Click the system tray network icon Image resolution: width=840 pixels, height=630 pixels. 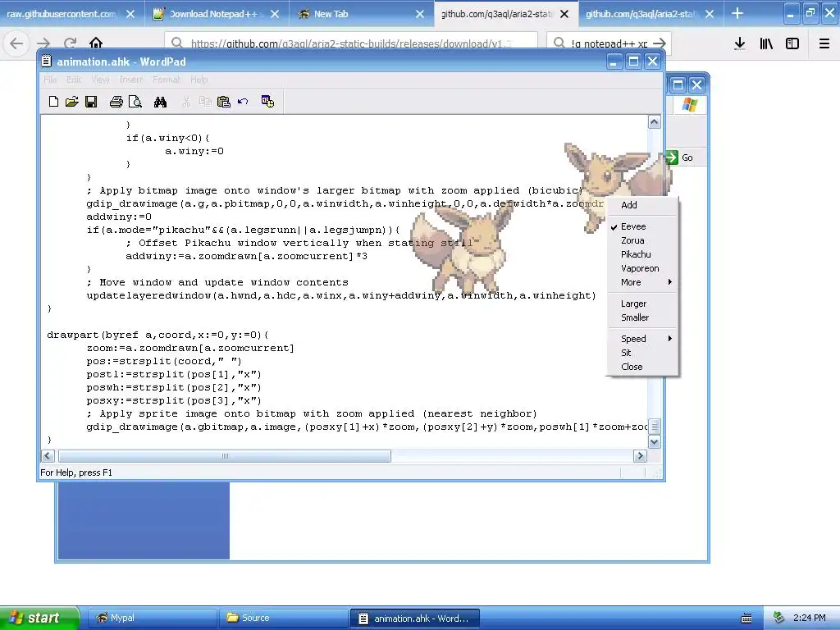[x=779, y=618]
